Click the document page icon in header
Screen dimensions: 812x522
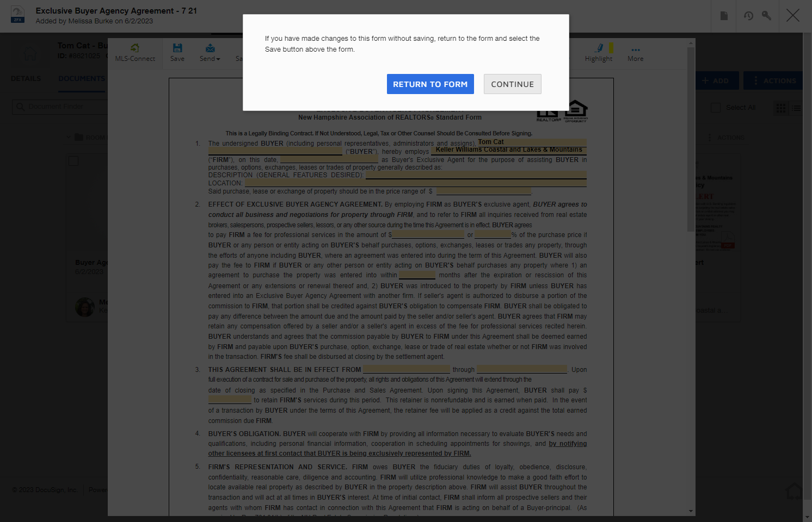pos(724,16)
